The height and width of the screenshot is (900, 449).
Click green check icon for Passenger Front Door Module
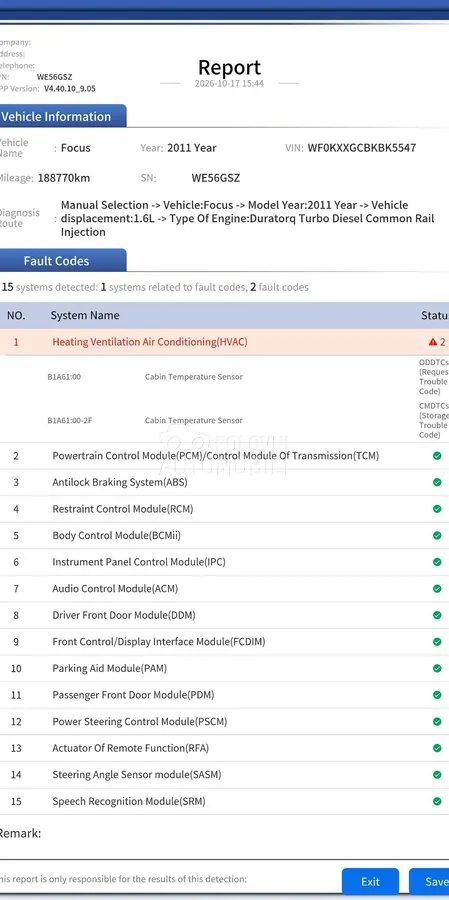pyautogui.click(x=437, y=695)
